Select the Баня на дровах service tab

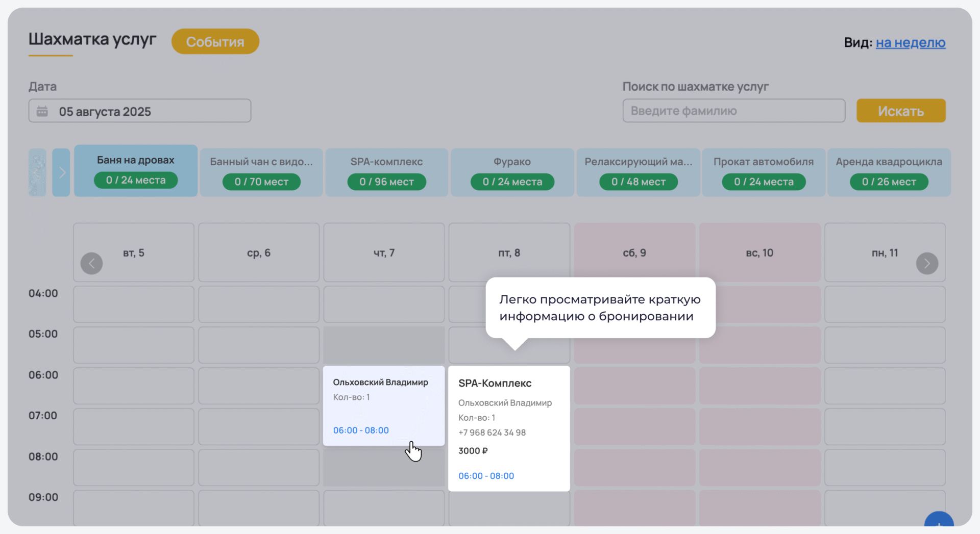pos(136,171)
